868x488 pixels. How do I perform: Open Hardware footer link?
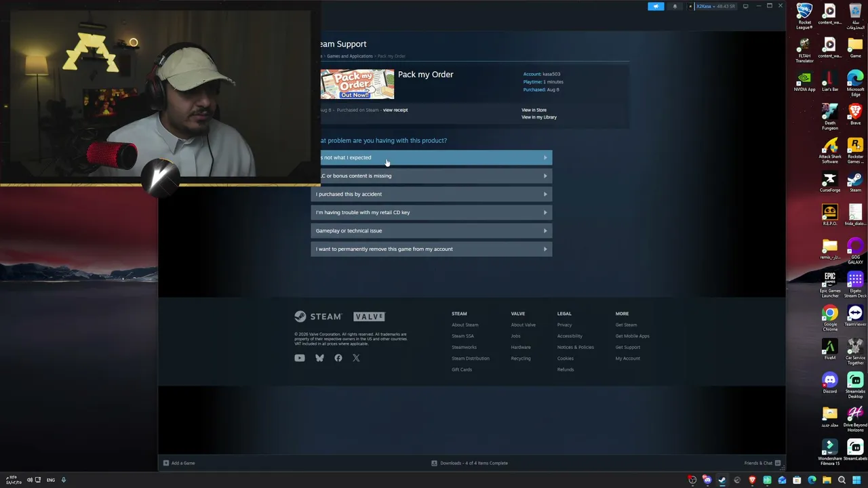(521, 347)
